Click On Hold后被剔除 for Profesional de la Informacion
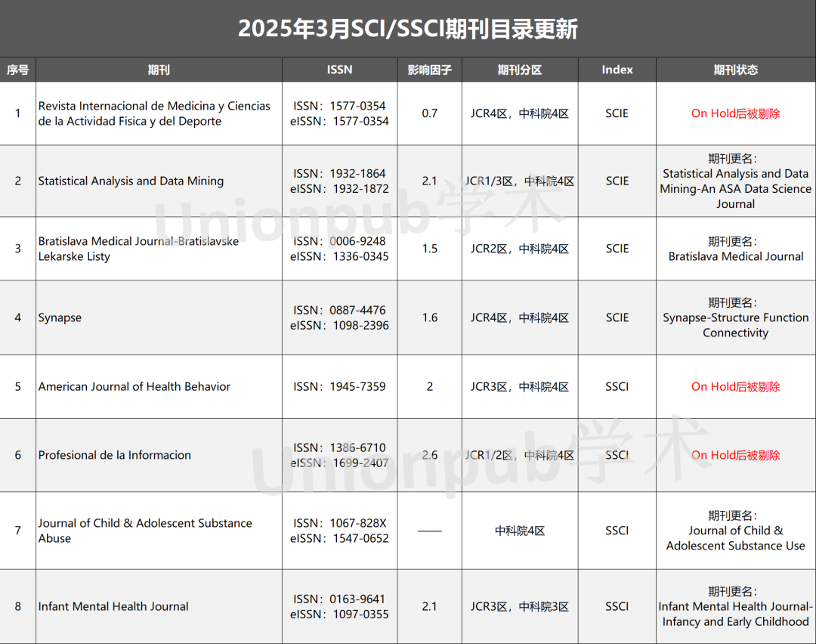This screenshot has height=644, width=816. [x=736, y=455]
